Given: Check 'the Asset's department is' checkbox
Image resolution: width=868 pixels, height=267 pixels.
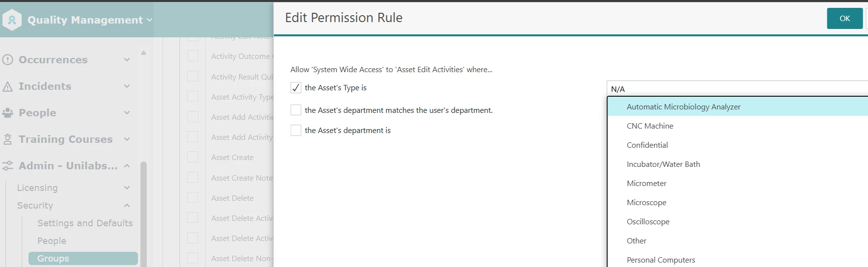Looking at the screenshot, I should [296, 131].
